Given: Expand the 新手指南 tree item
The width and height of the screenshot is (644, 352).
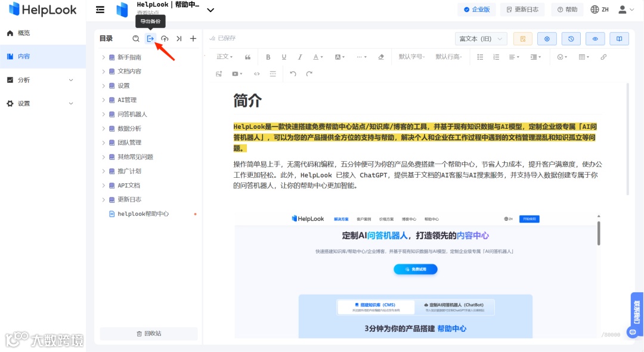Looking at the screenshot, I should (x=104, y=57).
